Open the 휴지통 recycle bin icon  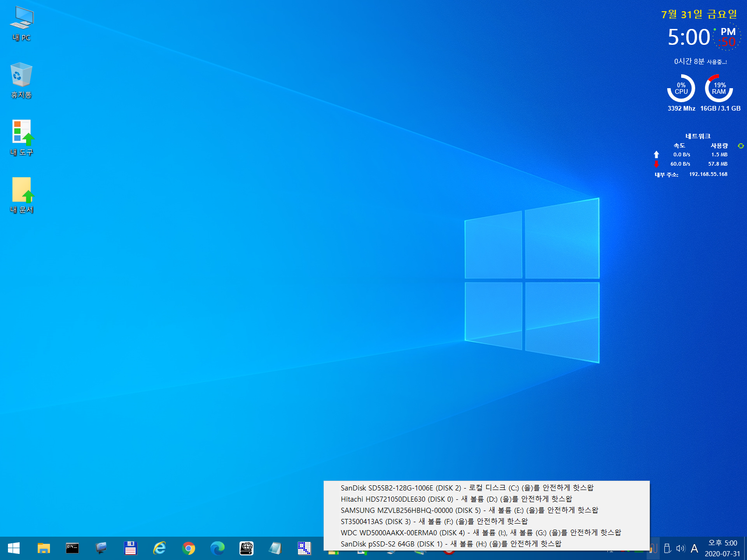pyautogui.click(x=21, y=80)
